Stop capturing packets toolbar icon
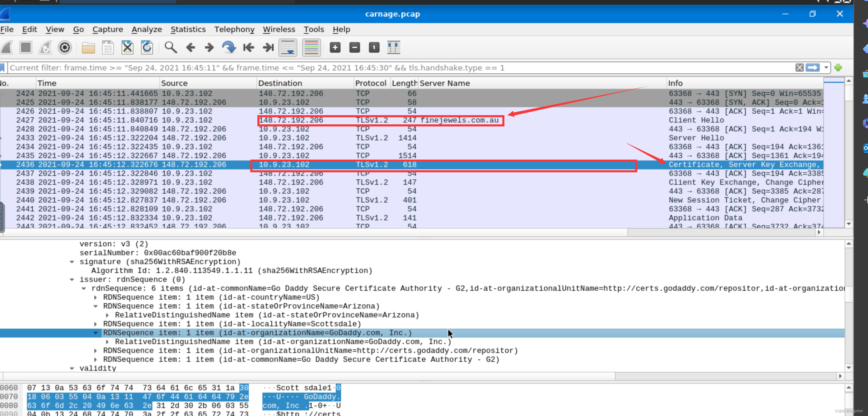868x416 pixels. tap(26, 48)
